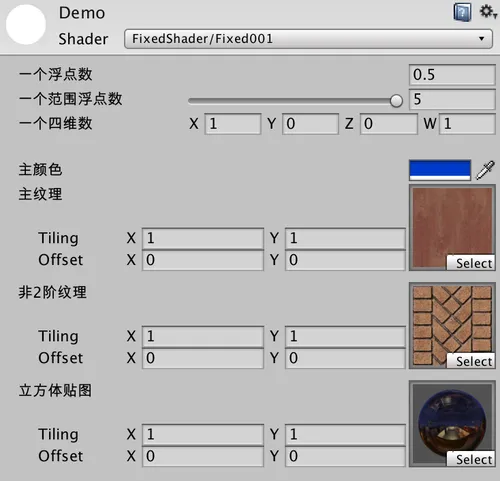Open the 主颜色 blue color swatch
Image resolution: width=500 pixels, height=481 pixels.
click(440, 170)
